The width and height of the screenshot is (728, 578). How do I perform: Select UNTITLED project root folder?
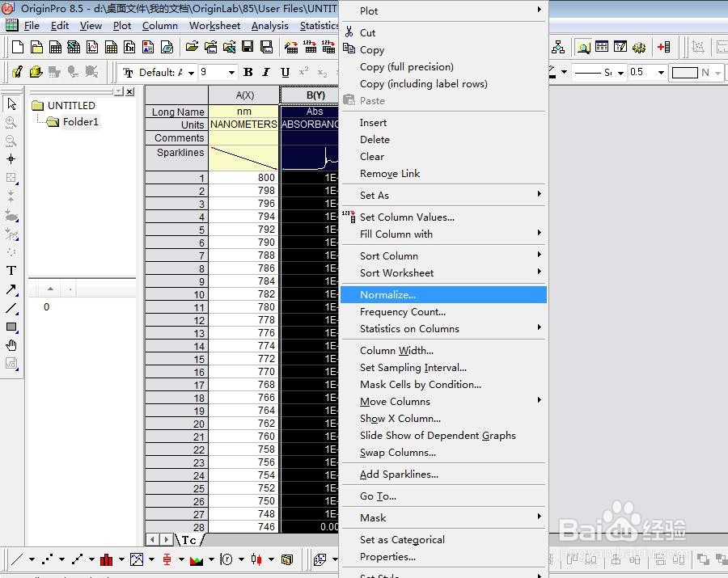pos(71,106)
